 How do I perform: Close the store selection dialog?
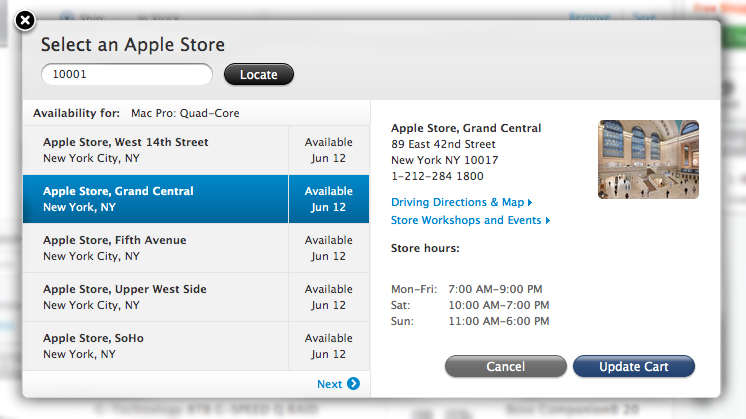(x=25, y=20)
